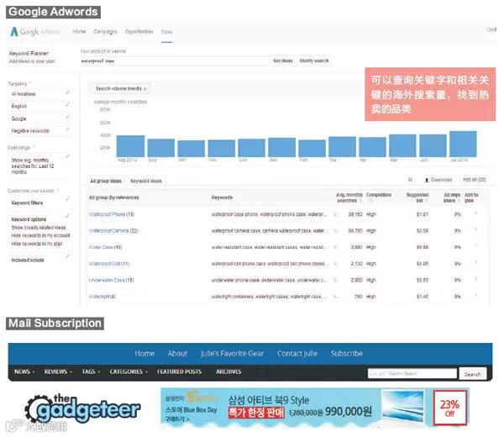Click the product or service input field
The height and width of the screenshot is (437, 504).
click(x=176, y=61)
